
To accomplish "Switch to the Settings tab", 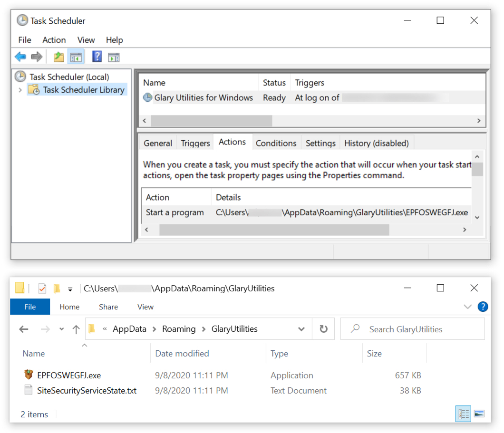I will (320, 143).
